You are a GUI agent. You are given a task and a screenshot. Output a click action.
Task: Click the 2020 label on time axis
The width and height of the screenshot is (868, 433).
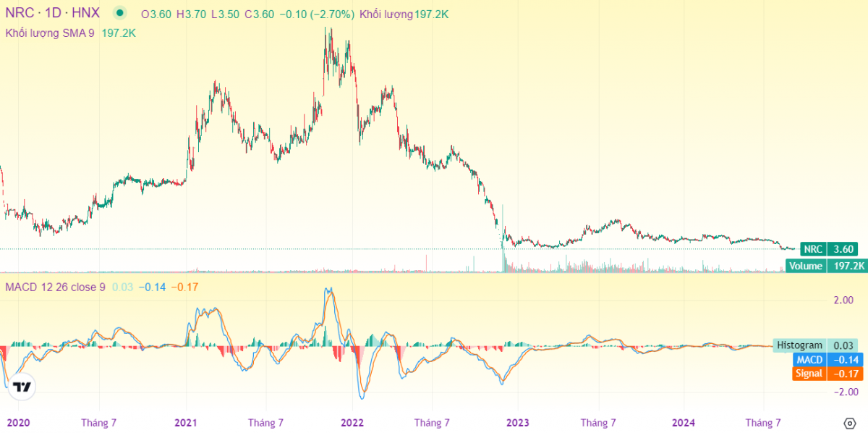coord(18,422)
